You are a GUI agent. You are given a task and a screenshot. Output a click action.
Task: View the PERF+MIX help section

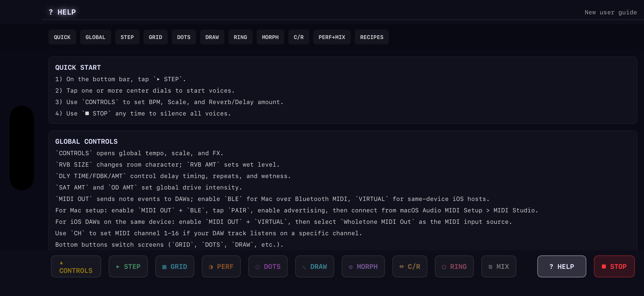click(332, 37)
